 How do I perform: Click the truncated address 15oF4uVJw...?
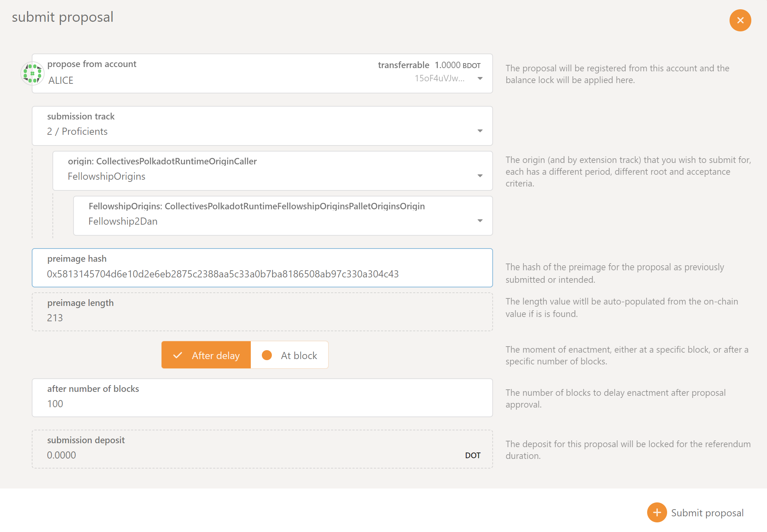click(439, 78)
